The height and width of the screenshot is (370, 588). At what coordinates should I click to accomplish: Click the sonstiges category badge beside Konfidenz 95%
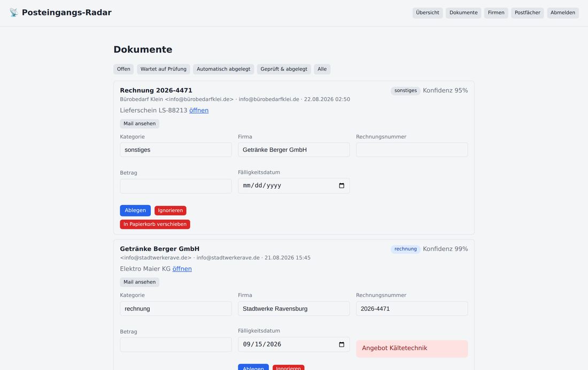(405, 90)
